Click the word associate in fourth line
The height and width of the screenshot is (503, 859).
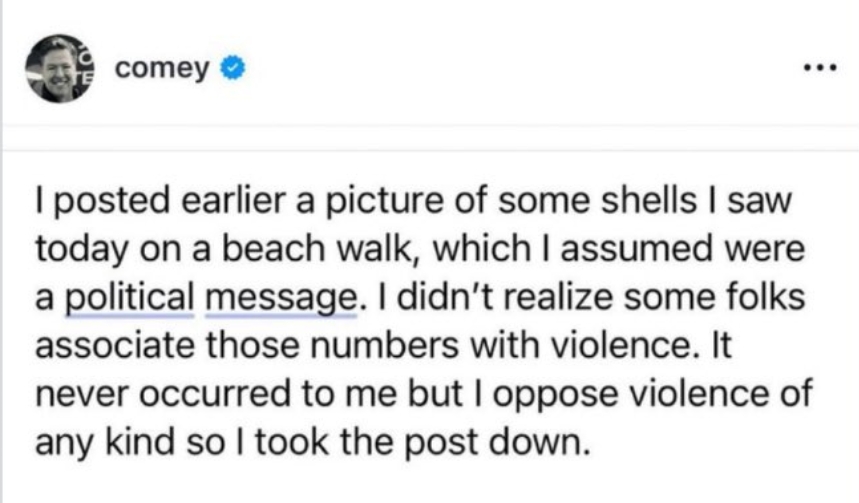click(x=114, y=345)
